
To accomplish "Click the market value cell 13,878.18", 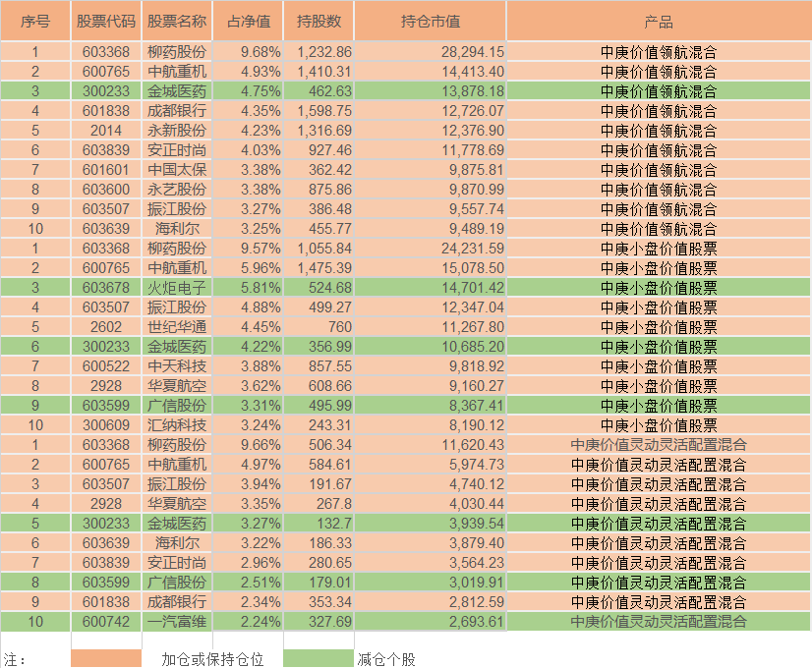I will 431,91.
